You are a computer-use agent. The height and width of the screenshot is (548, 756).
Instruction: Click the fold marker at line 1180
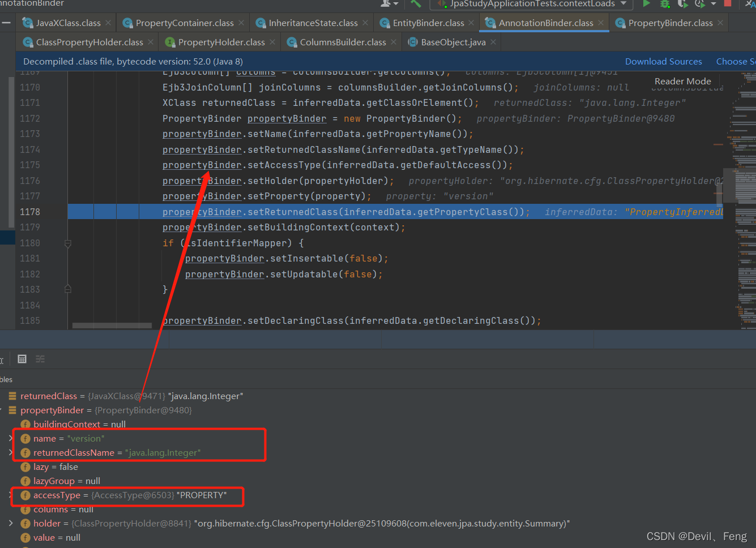click(x=68, y=243)
